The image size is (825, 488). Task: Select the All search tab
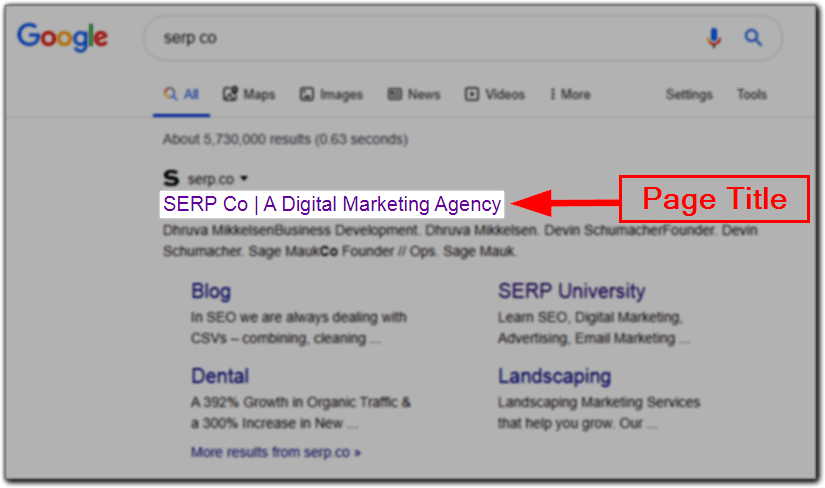181,95
